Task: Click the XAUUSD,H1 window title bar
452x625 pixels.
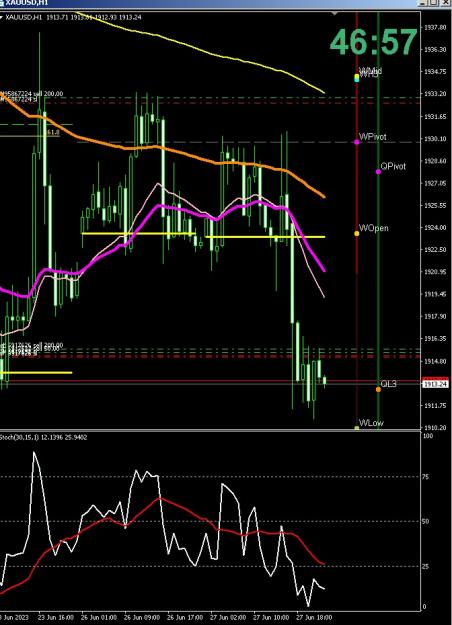Action: [x=207, y=3]
